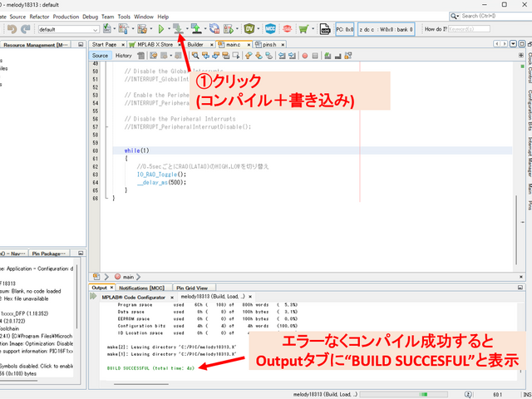Click the Read Device Memory upload icon
Screen dimensions: 532x399
[196, 29]
